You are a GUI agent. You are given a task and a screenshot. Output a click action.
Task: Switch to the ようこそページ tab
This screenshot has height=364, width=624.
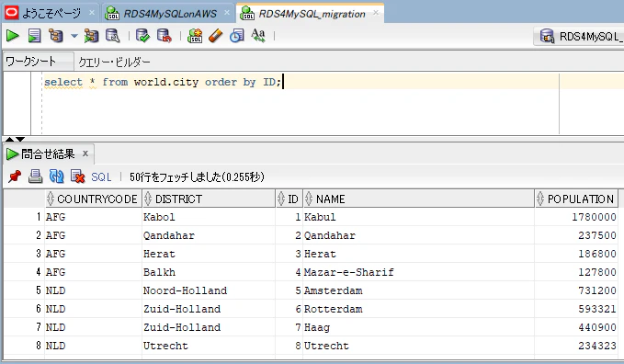tap(51, 14)
